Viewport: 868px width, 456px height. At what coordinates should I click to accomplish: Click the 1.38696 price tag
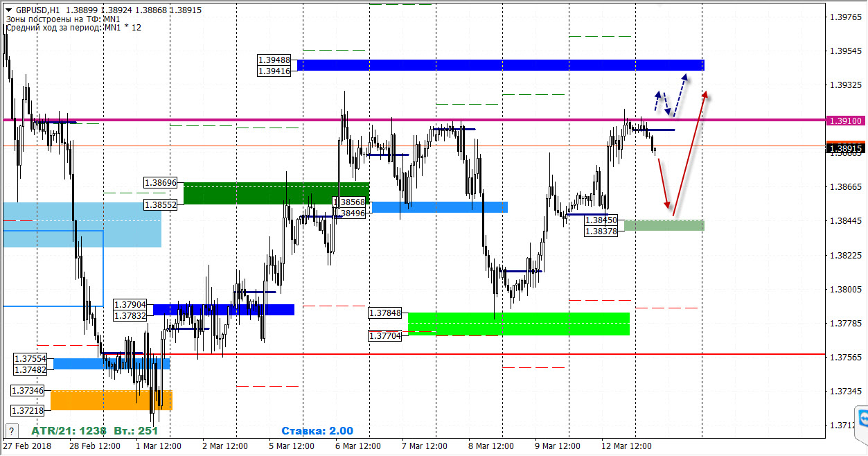click(x=161, y=183)
